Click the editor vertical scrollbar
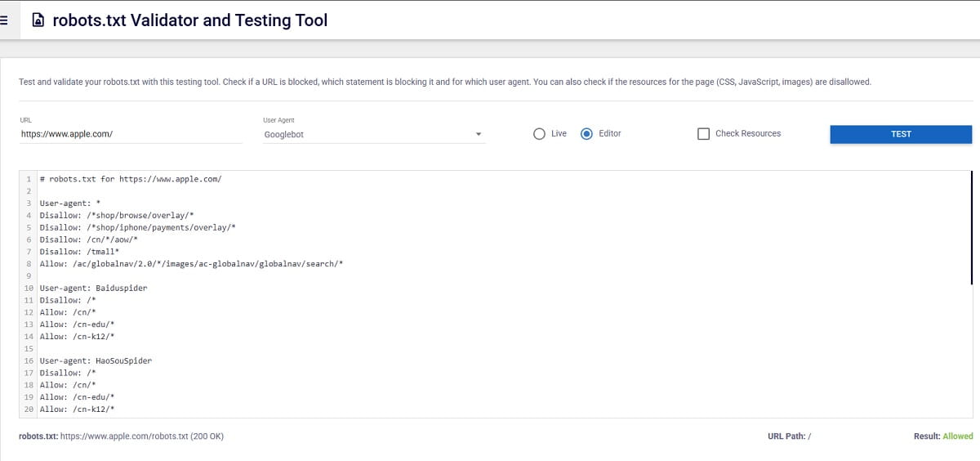 pos(971,227)
